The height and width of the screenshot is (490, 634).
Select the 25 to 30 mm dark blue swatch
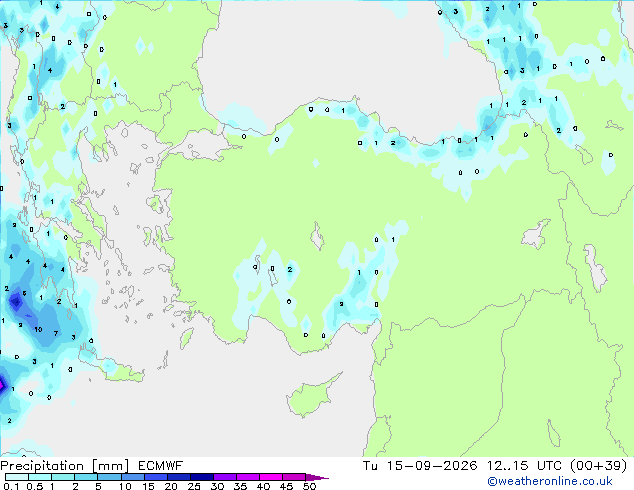click(202, 477)
